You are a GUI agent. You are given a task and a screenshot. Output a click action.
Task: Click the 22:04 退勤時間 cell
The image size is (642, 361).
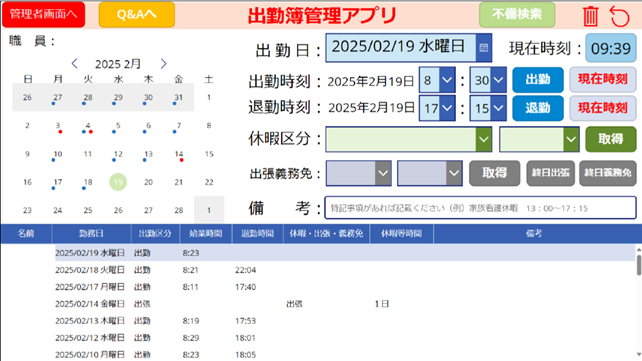point(245,270)
